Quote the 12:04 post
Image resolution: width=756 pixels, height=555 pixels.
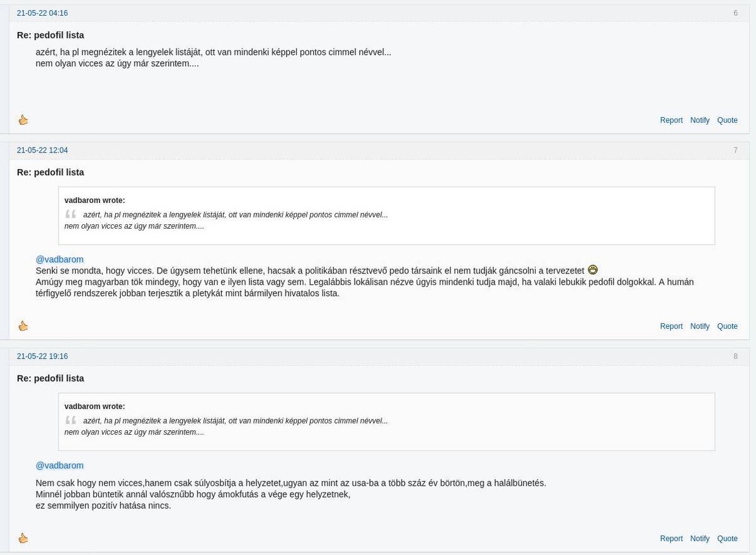[x=727, y=326]
